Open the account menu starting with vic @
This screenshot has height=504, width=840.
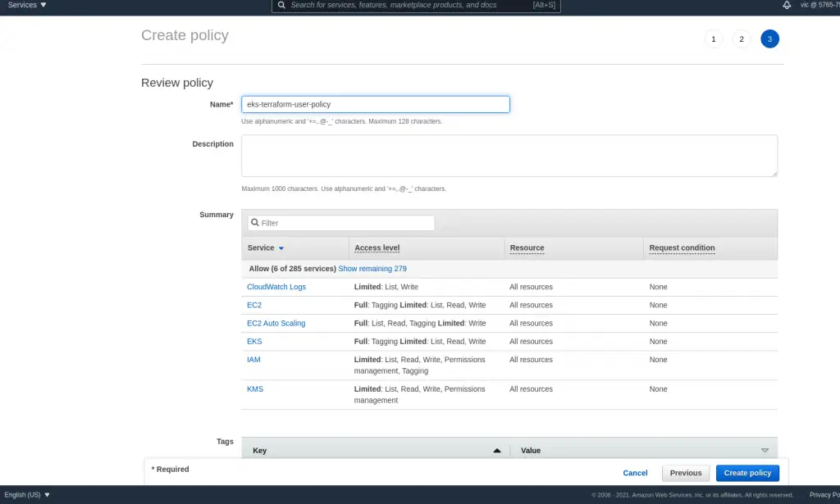(x=819, y=5)
